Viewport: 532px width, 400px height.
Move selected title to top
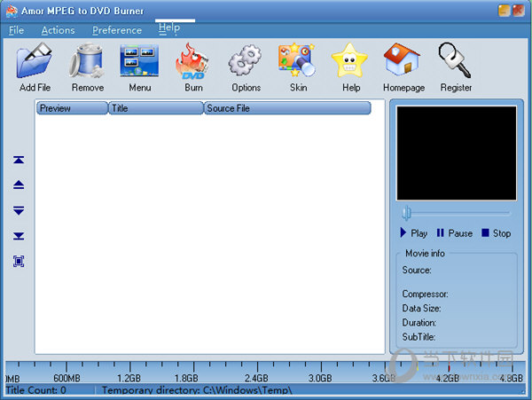pos(19,160)
